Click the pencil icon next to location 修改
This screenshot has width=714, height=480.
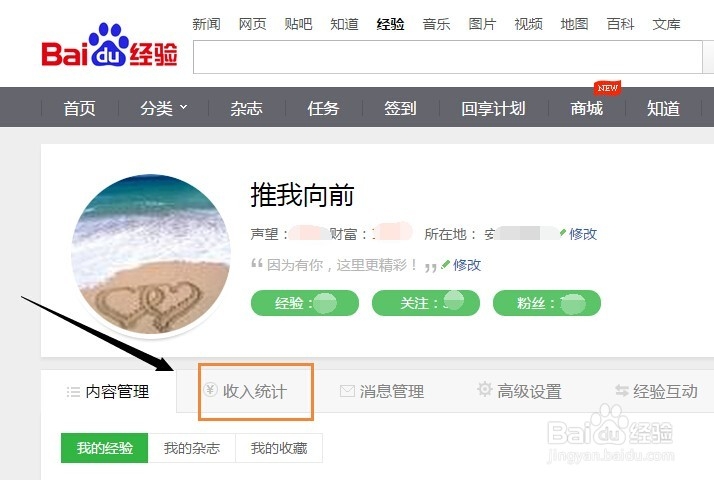[563, 233]
